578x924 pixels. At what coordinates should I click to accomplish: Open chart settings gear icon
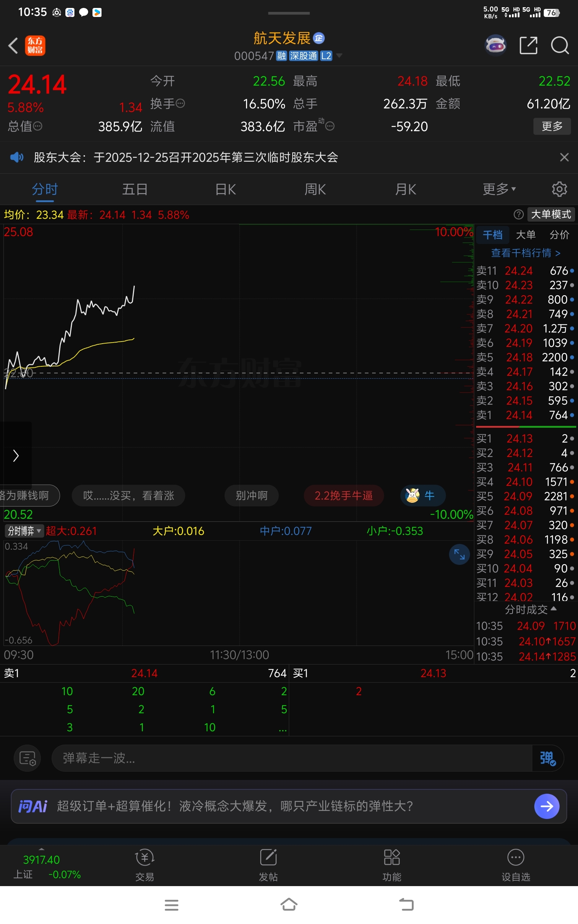click(559, 189)
